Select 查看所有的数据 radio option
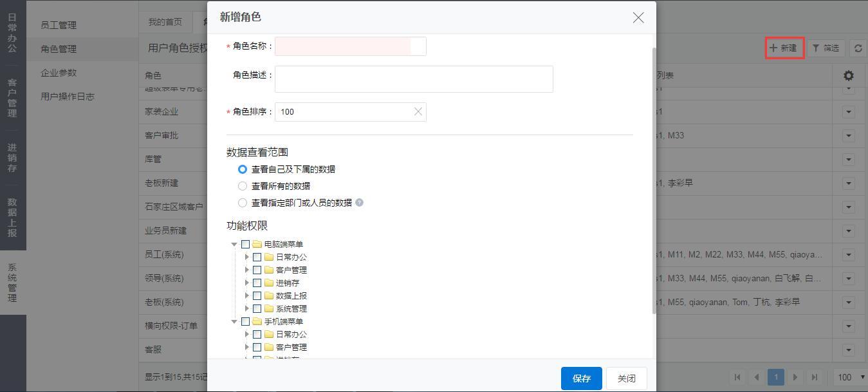The width and height of the screenshot is (868, 392). (x=243, y=186)
